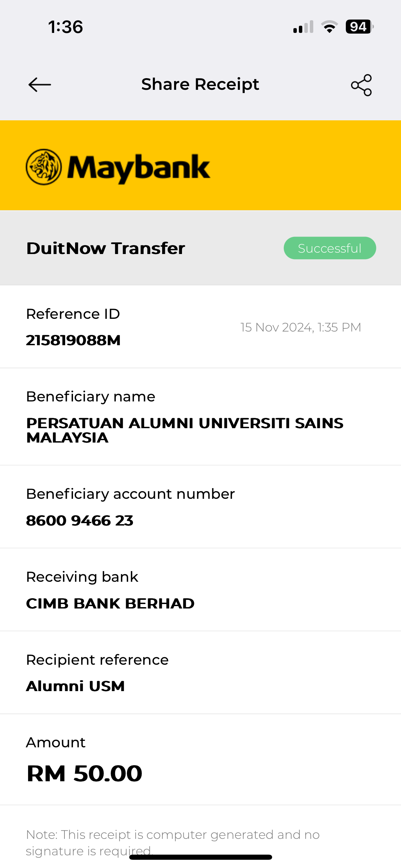Select account number 8600 9466 23
Viewport: 401px width, 868px height.
80,520
